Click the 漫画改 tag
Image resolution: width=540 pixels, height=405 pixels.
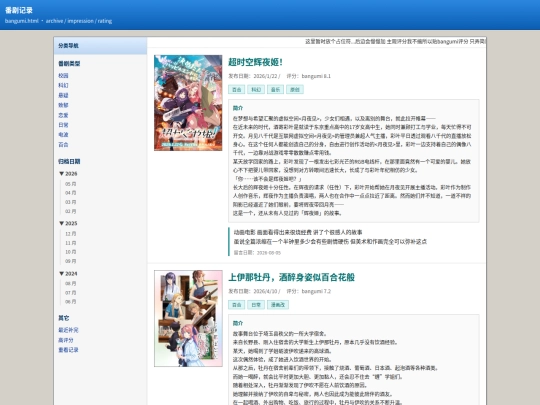coord(278,305)
